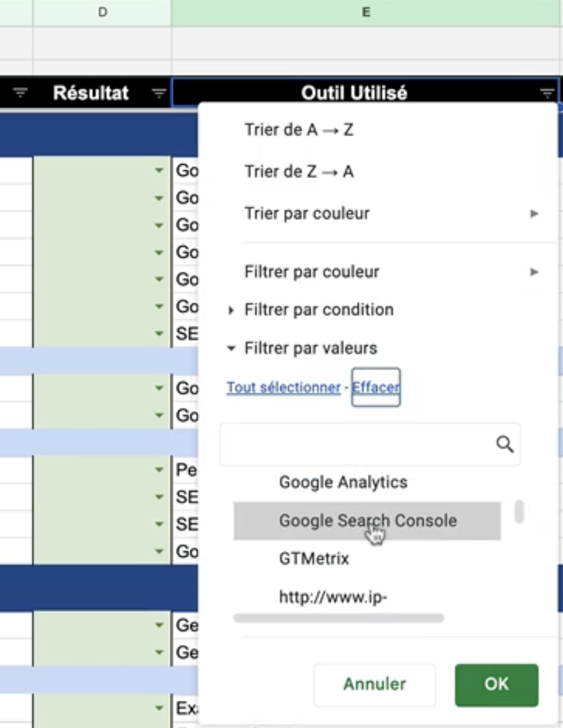The image size is (563, 728).
Task: Click Tout sélectionner link
Action: (283, 387)
